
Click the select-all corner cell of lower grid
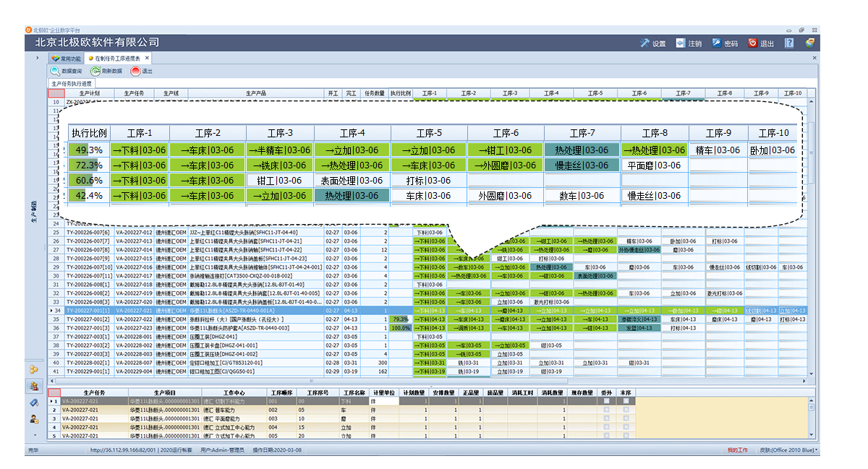pos(54,392)
